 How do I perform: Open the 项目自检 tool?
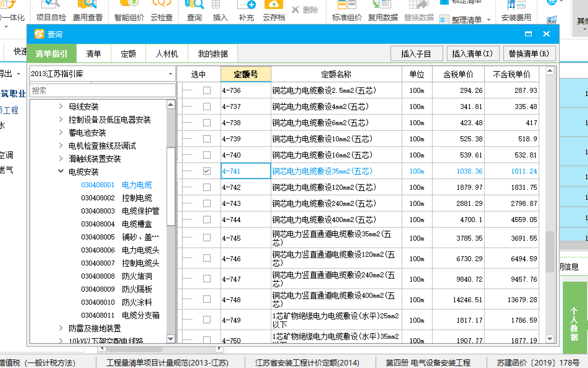51,11
